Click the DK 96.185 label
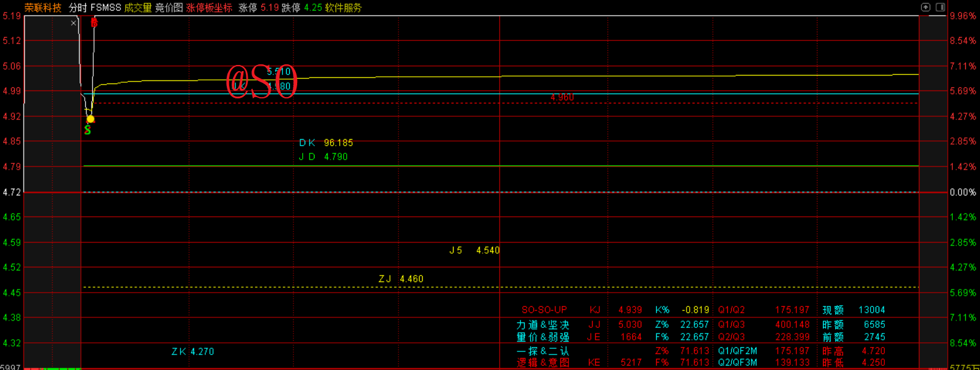Screen dimensions: 980x370 click(x=326, y=143)
